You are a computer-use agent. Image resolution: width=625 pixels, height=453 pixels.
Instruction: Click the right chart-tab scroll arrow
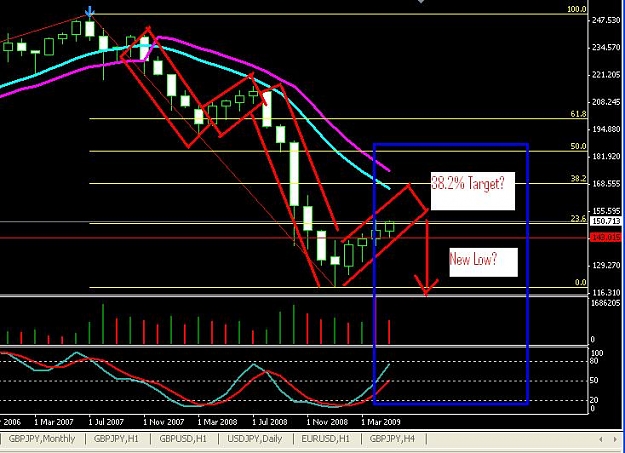point(614,439)
